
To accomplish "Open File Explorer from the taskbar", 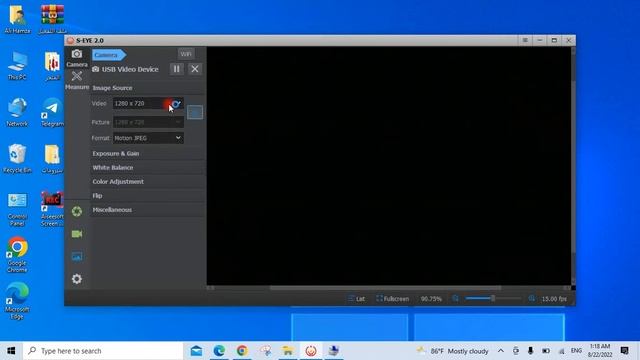I will [x=288, y=351].
